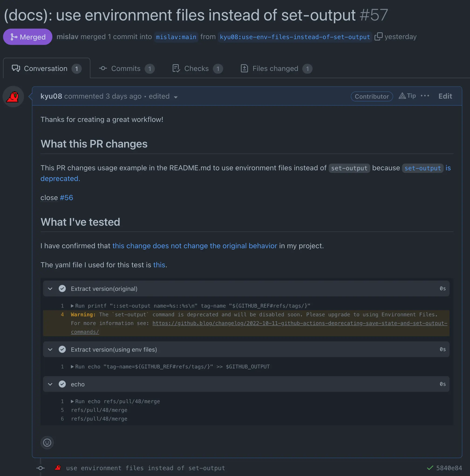Screen dimensions: 470x476
Task: Open the Checks tab
Action: pyautogui.click(x=197, y=68)
